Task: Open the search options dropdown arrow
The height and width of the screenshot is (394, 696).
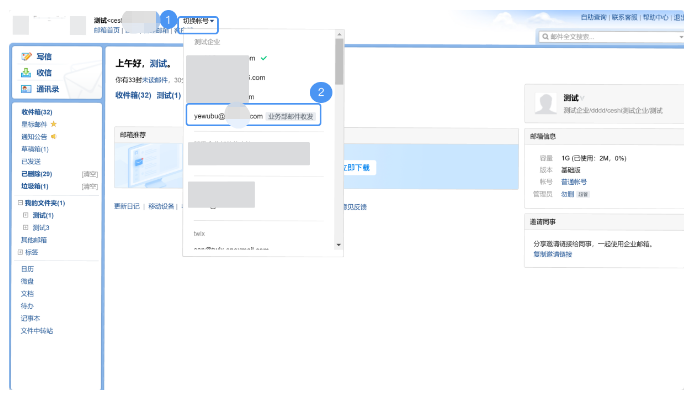Action: (x=681, y=36)
